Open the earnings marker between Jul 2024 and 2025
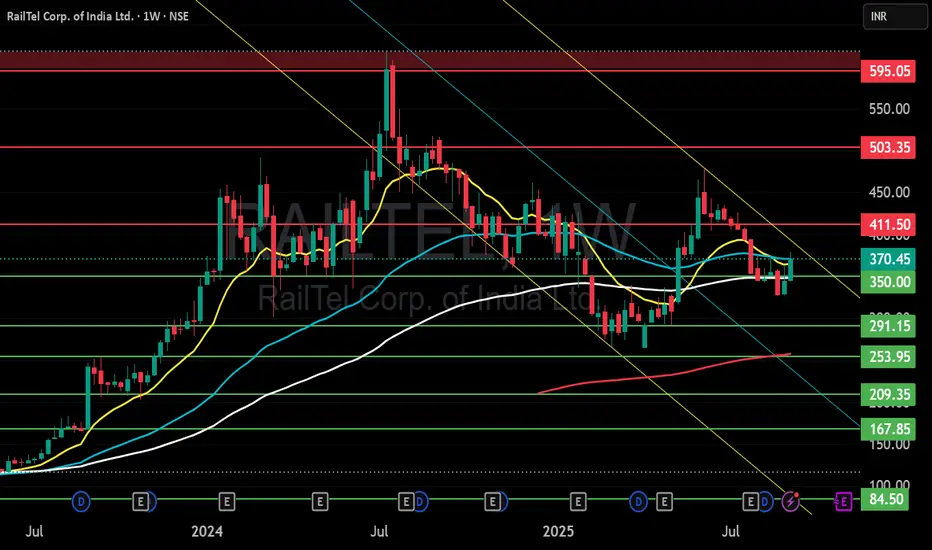The width and height of the screenshot is (932, 550). (x=492, y=502)
